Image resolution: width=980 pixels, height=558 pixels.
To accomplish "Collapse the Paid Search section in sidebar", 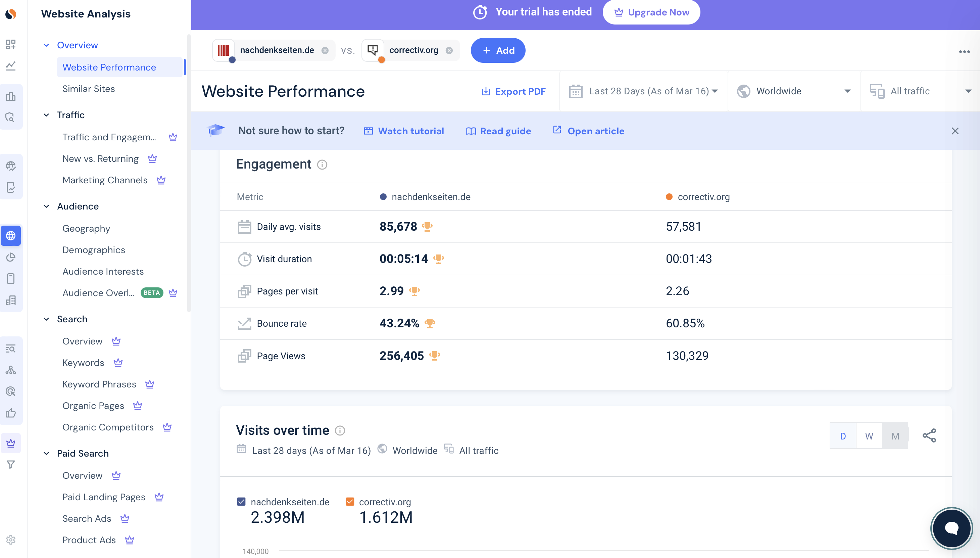I will click(46, 453).
